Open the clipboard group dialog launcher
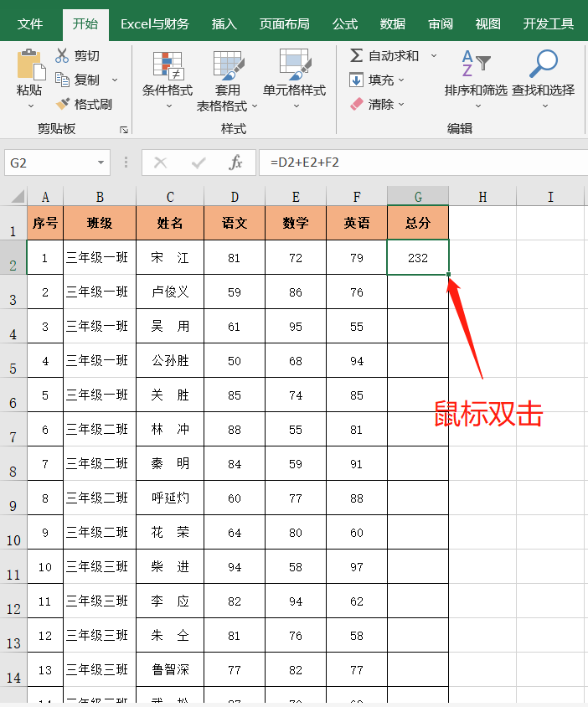This screenshot has width=588, height=707. pyautogui.click(x=124, y=130)
